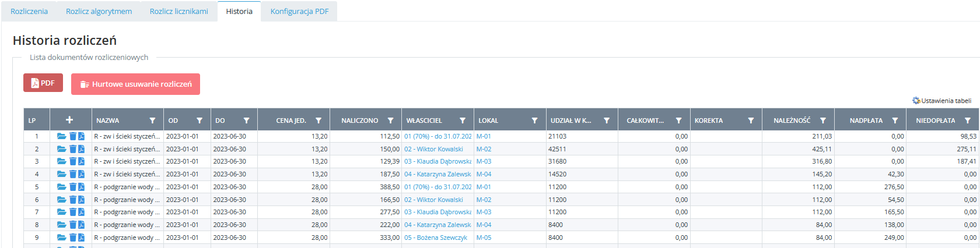
Task: Open owner link 02 - Wiktor Kowalski in row 2
Action: (x=433, y=149)
